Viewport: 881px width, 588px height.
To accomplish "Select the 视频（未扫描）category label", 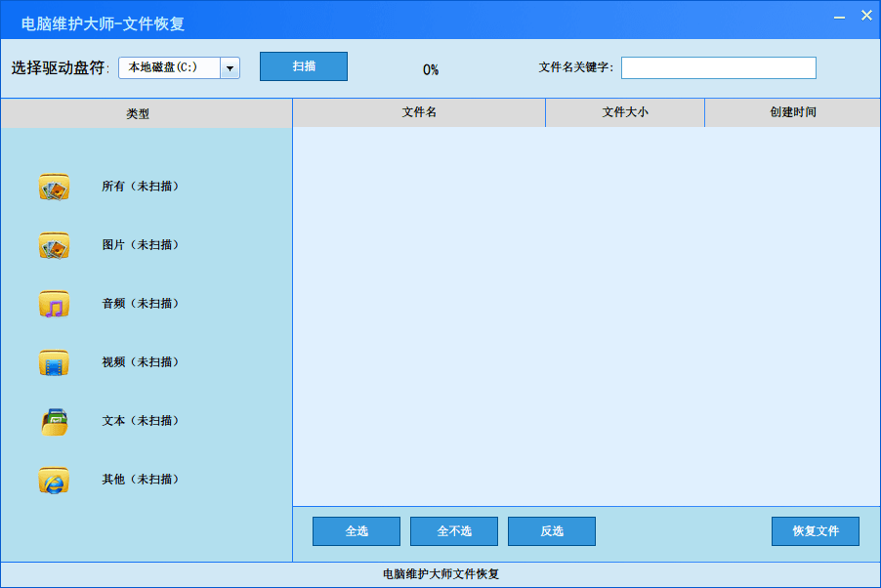I will pos(141,362).
